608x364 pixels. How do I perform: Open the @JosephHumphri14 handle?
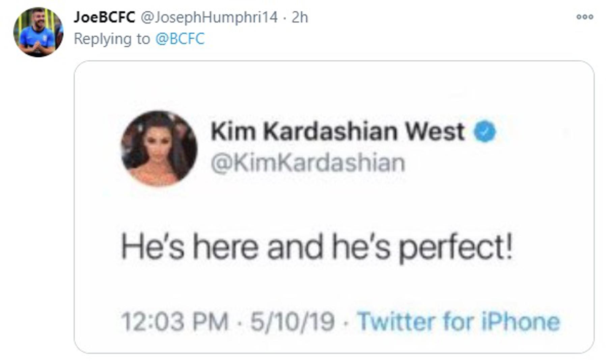(209, 17)
